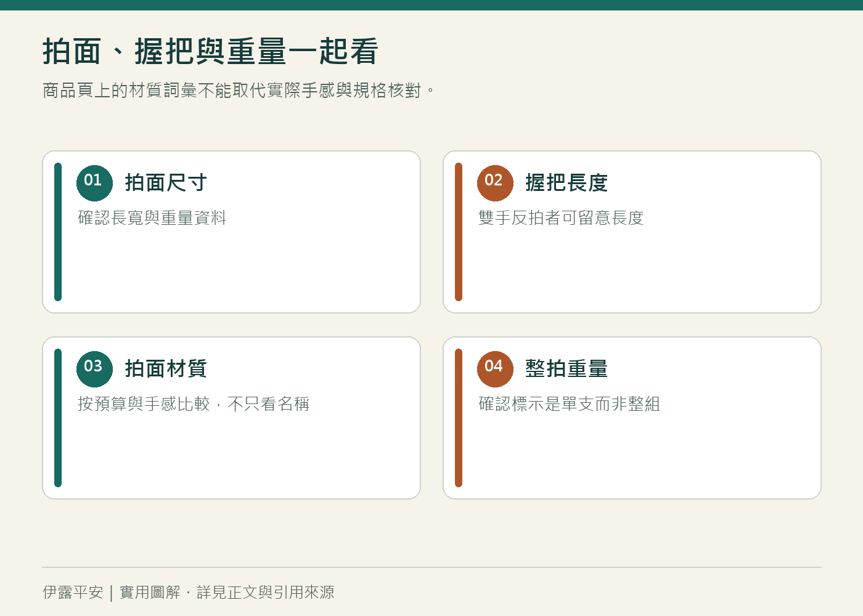The image size is (863, 616).
Task: Click the footer text 伊露平安
Action: point(73,593)
